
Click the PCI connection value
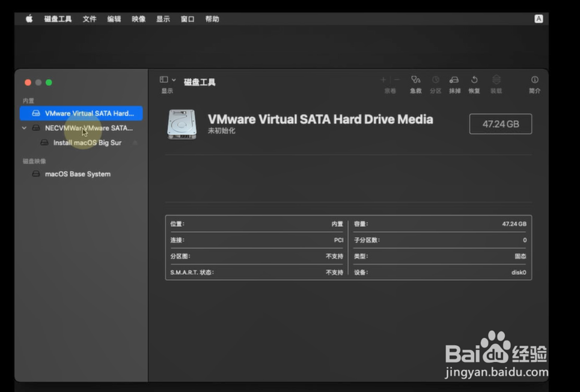coord(338,240)
